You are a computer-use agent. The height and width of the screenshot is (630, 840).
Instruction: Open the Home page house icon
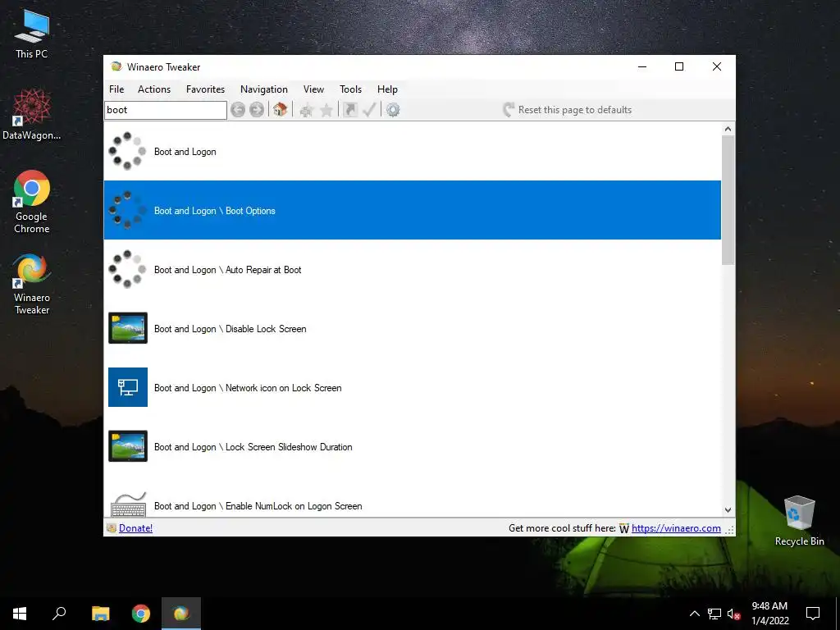coord(281,110)
